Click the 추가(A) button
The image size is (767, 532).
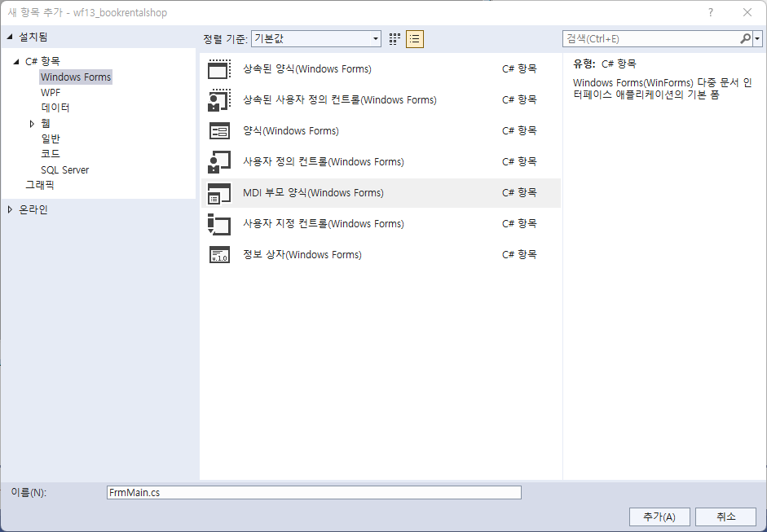(659, 517)
